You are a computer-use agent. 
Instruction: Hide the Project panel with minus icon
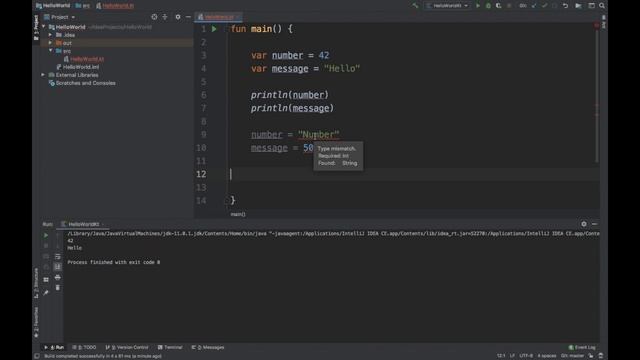[188, 17]
